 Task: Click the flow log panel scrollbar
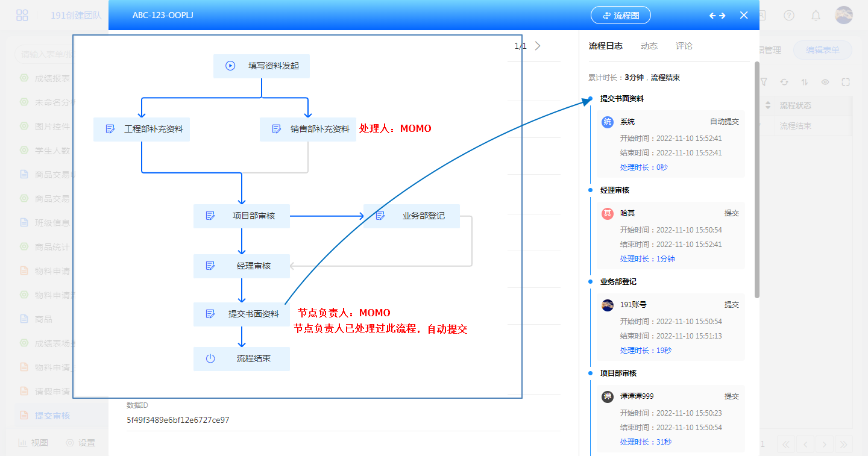[757, 181]
